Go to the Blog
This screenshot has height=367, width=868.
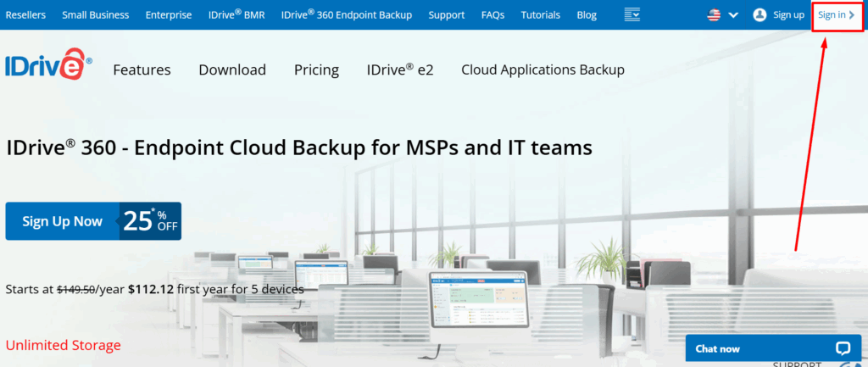[587, 15]
